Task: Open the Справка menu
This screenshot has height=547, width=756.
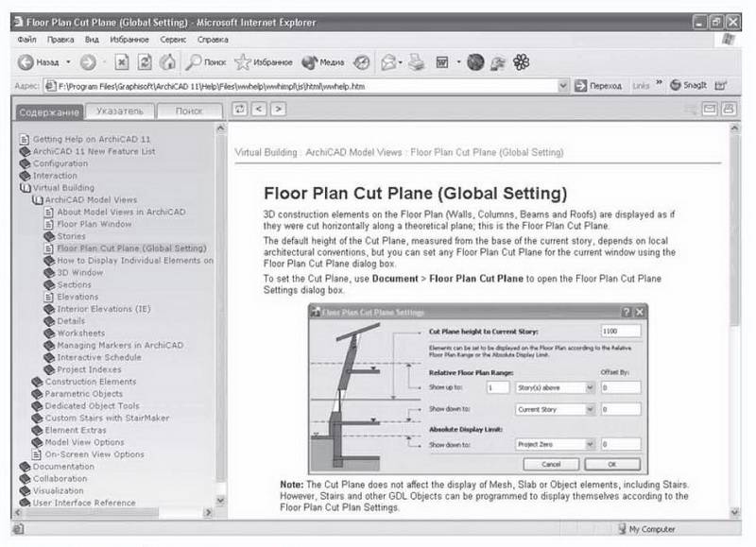Action: pos(213,40)
